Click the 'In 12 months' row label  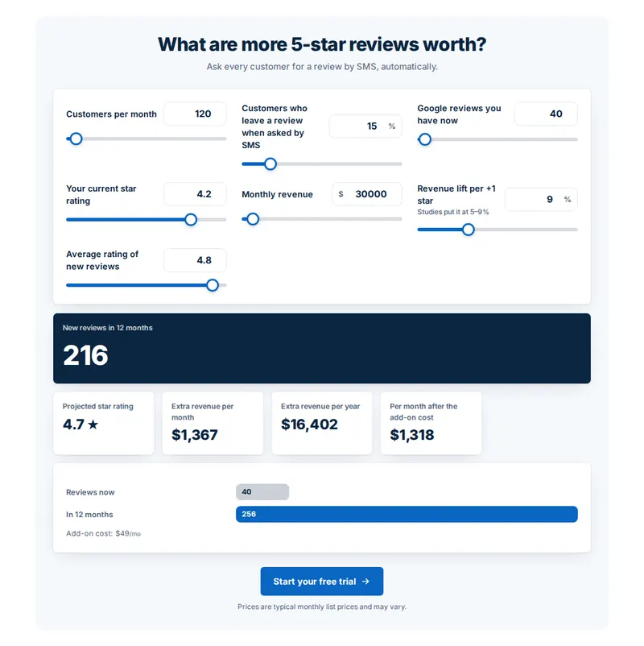click(89, 515)
